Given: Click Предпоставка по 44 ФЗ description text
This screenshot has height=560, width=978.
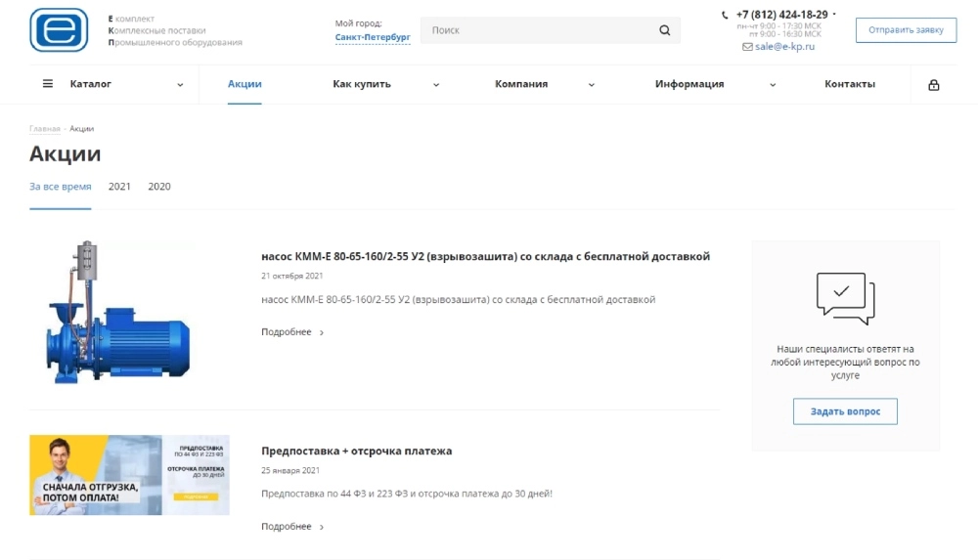Looking at the screenshot, I should 407,494.
